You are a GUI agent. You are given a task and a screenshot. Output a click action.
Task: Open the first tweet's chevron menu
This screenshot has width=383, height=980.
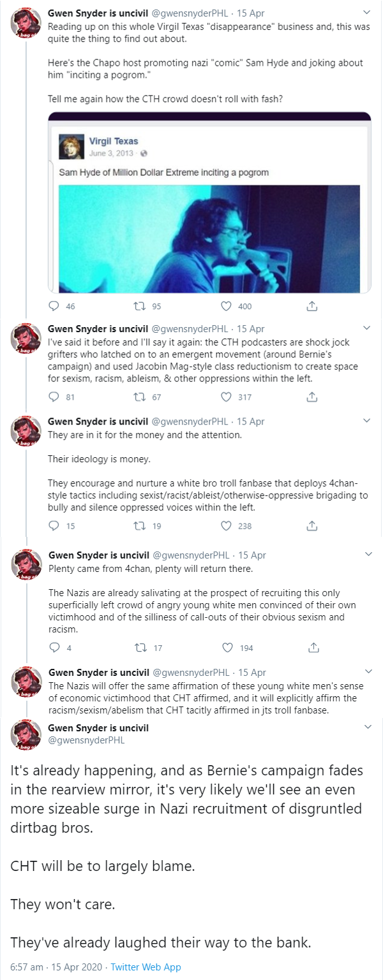[367, 12]
